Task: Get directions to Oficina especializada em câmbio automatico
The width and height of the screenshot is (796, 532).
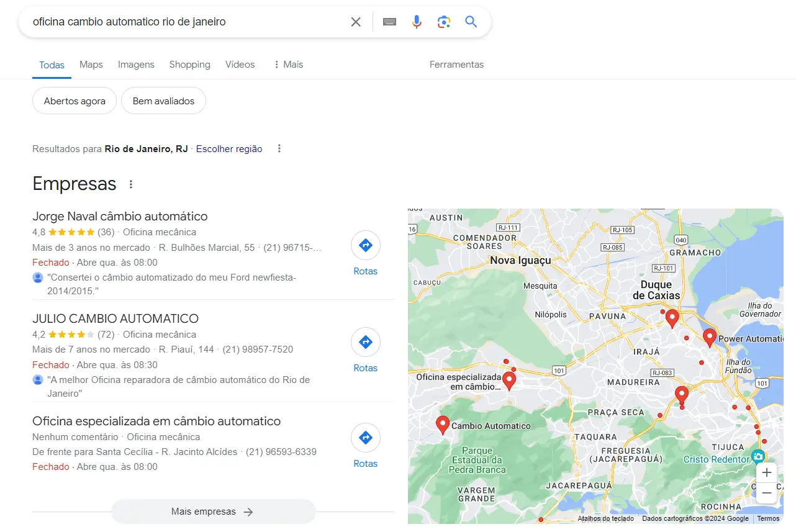Action: click(365, 446)
